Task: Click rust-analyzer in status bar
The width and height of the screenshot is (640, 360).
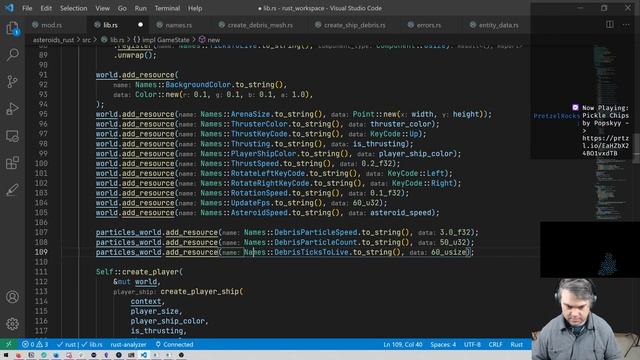Action: [128, 344]
